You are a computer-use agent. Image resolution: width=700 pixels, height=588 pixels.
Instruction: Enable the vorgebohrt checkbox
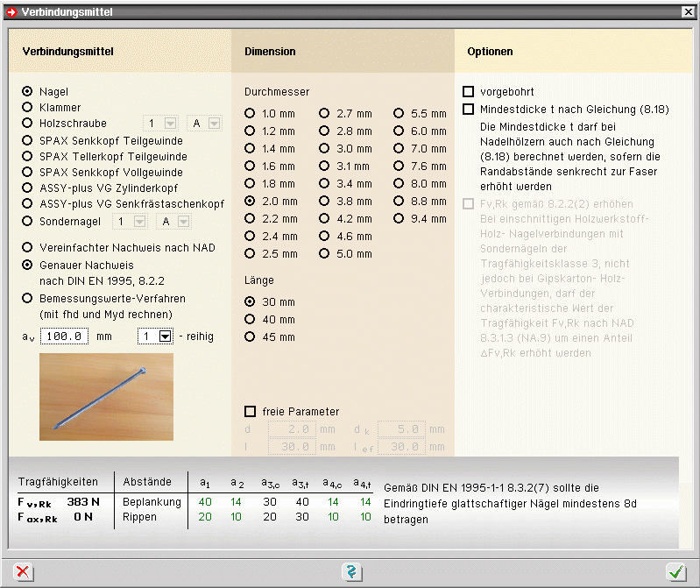tap(469, 92)
